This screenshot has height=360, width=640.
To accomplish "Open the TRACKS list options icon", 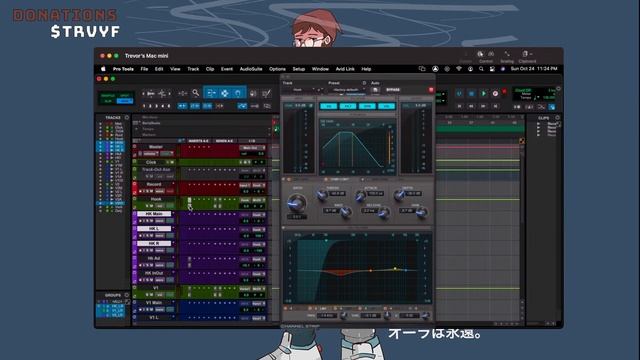I will coord(127,118).
